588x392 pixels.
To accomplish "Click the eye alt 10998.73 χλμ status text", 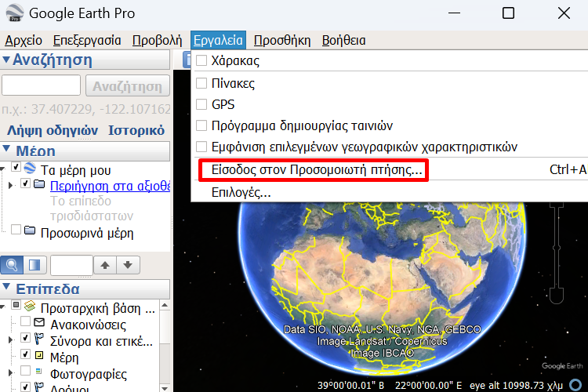I will tap(517, 385).
